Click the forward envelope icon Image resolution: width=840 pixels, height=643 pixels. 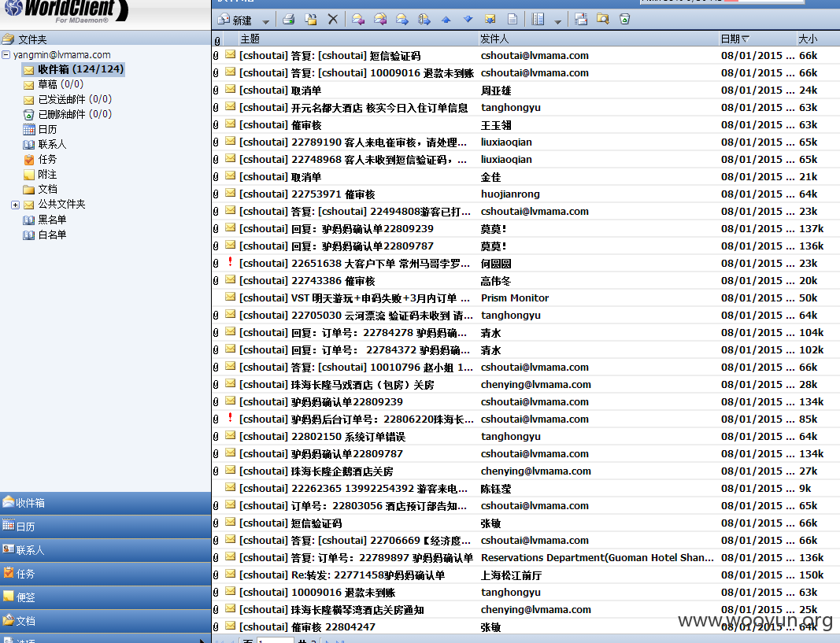(402, 19)
